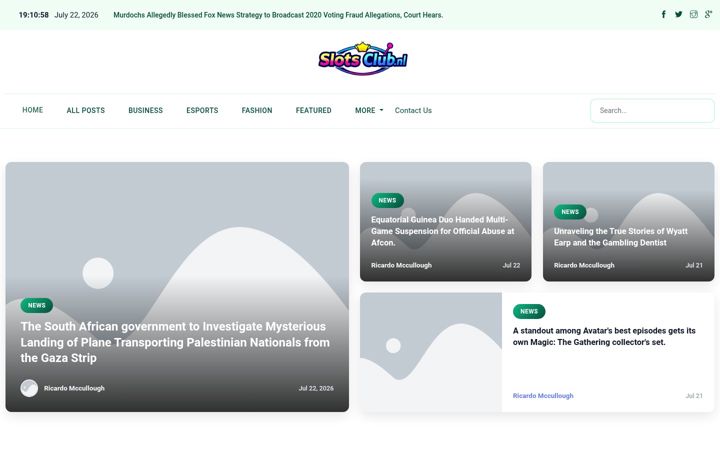Click the Contact Us link

413,110
